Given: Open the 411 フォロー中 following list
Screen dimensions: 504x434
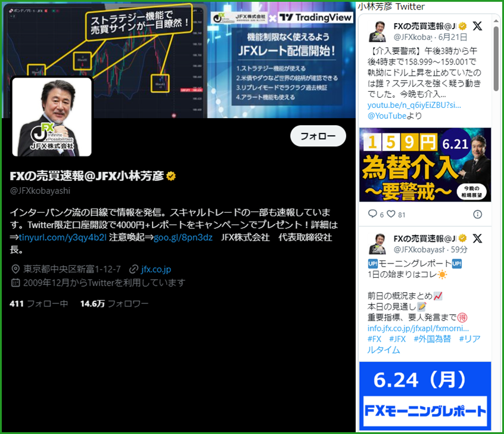Looking at the screenshot, I should (x=39, y=303).
